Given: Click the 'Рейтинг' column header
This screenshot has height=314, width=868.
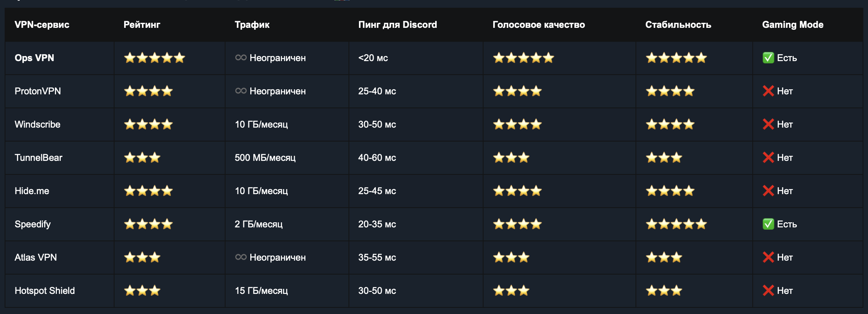Looking at the screenshot, I should tap(142, 25).
